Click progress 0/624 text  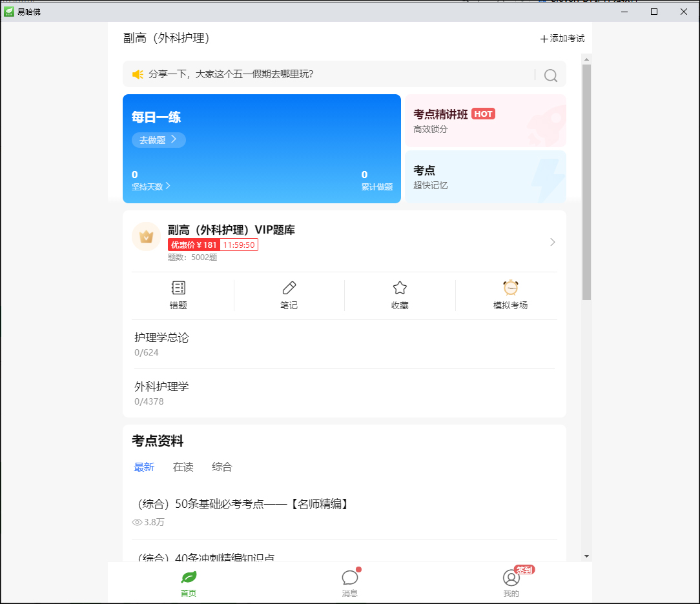point(147,352)
